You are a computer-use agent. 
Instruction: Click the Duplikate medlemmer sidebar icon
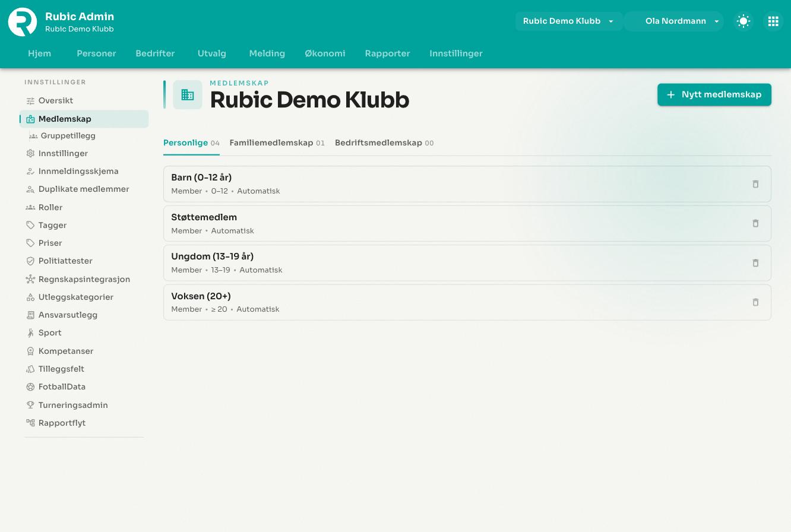click(x=30, y=189)
